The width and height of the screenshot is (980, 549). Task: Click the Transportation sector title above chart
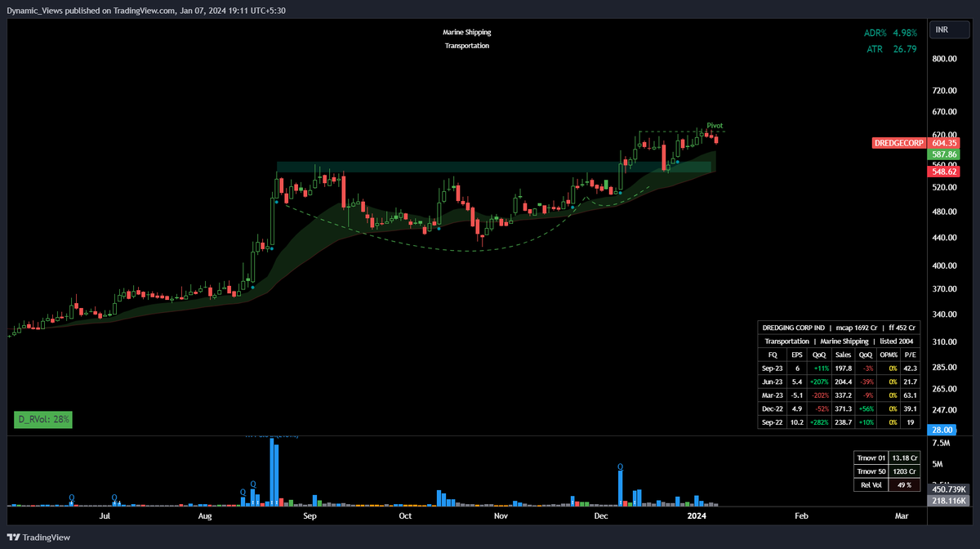(x=467, y=47)
